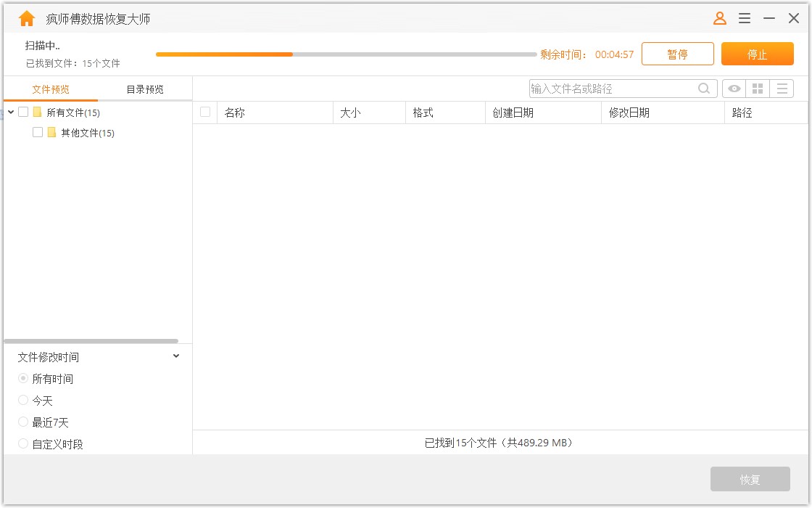Switch to list view mode

(782, 89)
